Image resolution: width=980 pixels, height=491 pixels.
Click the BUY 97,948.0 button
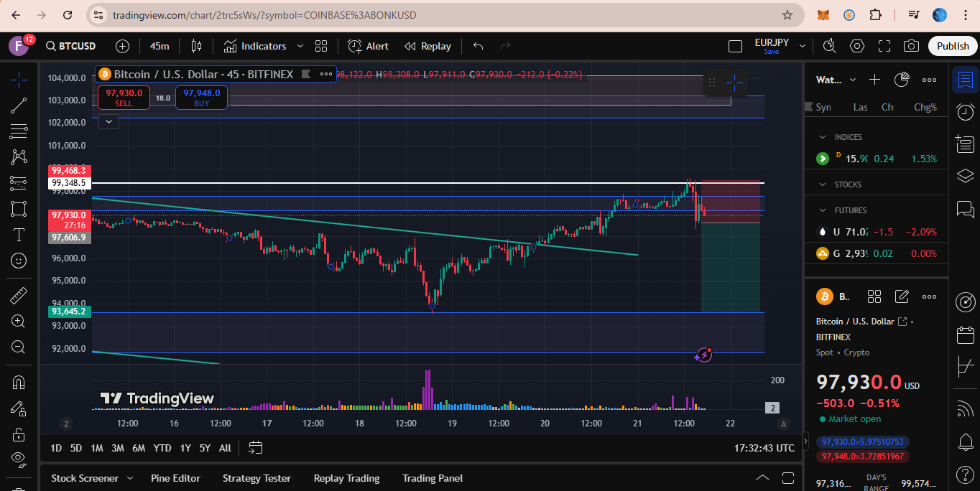pyautogui.click(x=201, y=98)
